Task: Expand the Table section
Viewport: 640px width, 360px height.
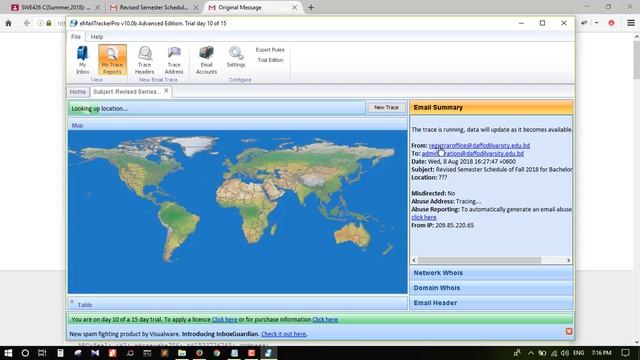Action: [238, 304]
